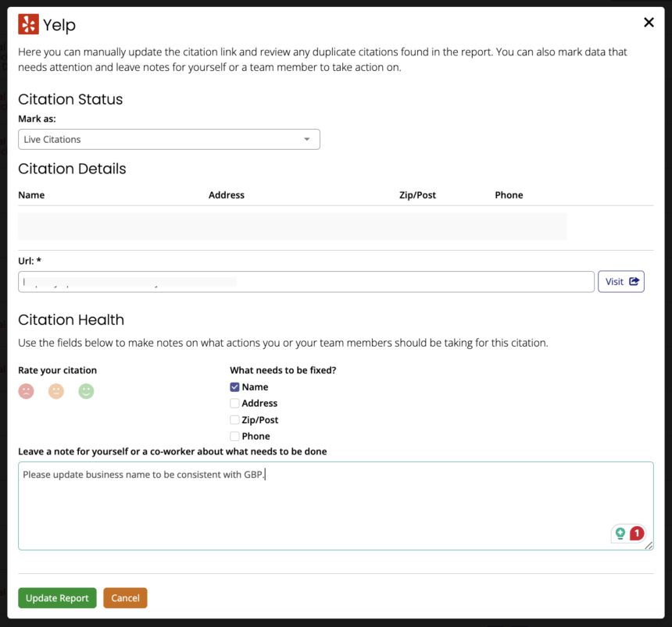Open the red notification badge showing 1
The width and height of the screenshot is (672, 627).
(637, 533)
